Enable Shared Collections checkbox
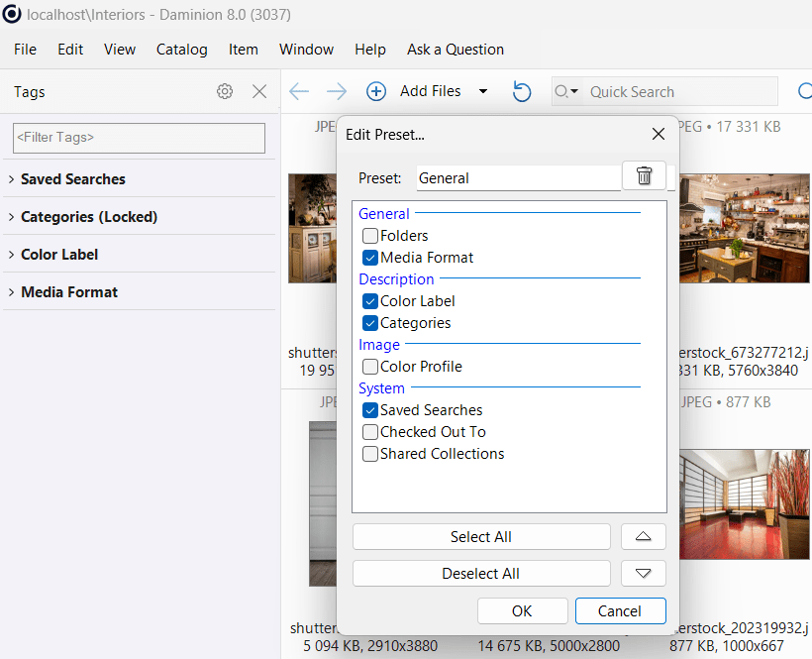 point(370,454)
